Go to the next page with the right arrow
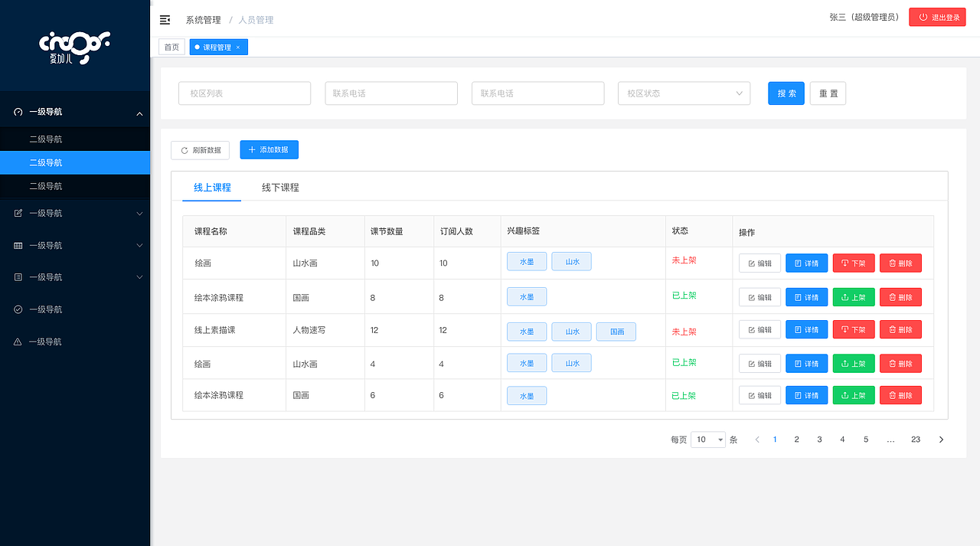Screen dimensions: 980x546 tap(941, 440)
